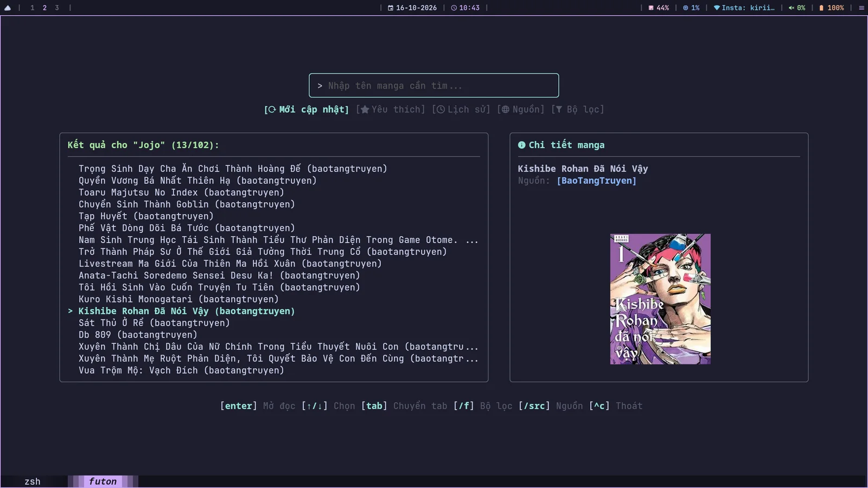868x488 pixels.
Task: Switch to workspace 1
Action: tap(33, 8)
